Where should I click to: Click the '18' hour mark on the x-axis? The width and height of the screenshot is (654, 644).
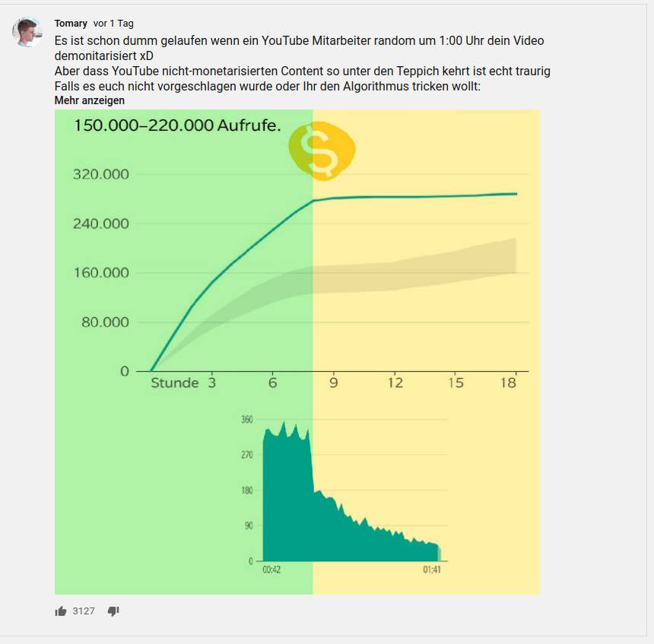coord(509,383)
